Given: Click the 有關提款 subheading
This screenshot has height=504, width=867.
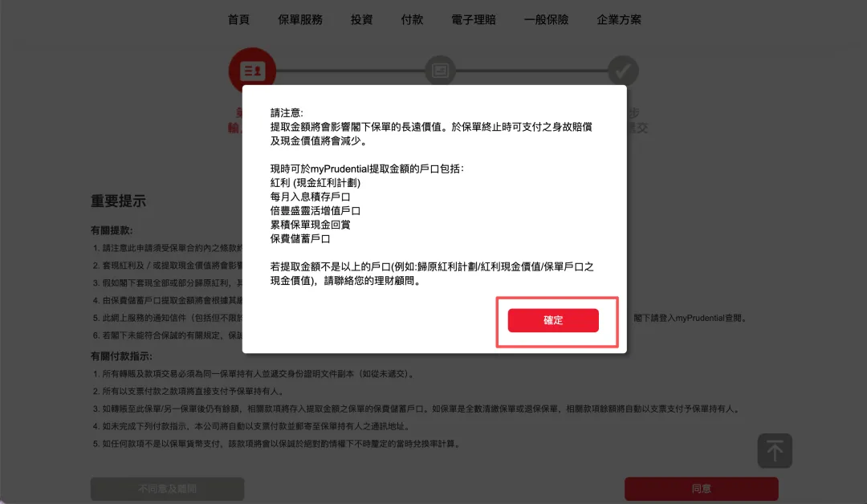Looking at the screenshot, I should pyautogui.click(x=111, y=230).
